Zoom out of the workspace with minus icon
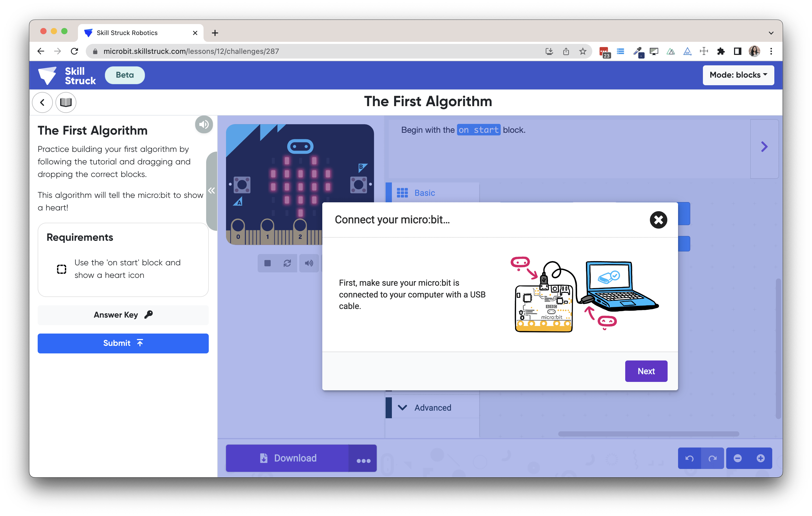812x516 pixels. [738, 458]
